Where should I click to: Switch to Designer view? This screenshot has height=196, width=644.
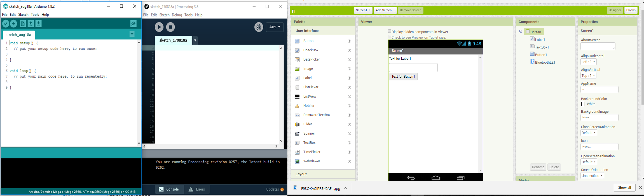point(615,10)
